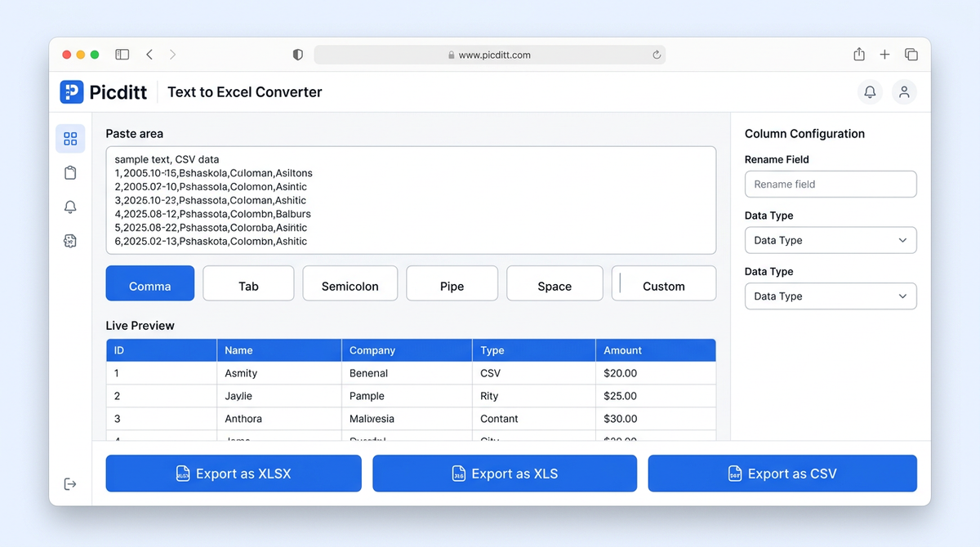The image size is (980, 547).
Task: Click the Picditt logo icon
Action: pos(72,92)
